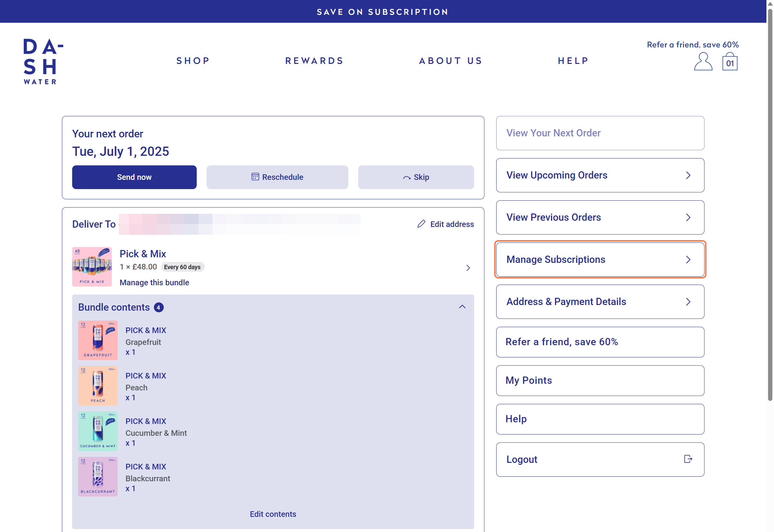Click the pencil icon beside Edit address
The width and height of the screenshot is (774, 532).
pos(421,224)
